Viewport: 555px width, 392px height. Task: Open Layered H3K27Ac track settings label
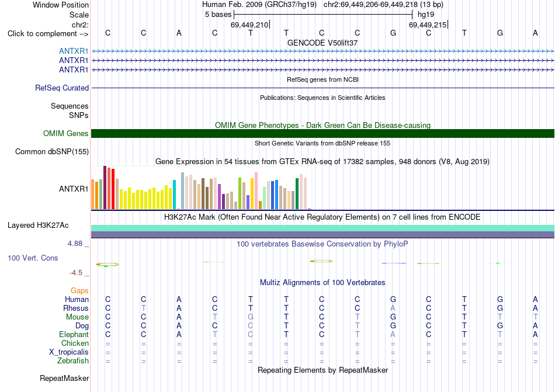point(38,225)
